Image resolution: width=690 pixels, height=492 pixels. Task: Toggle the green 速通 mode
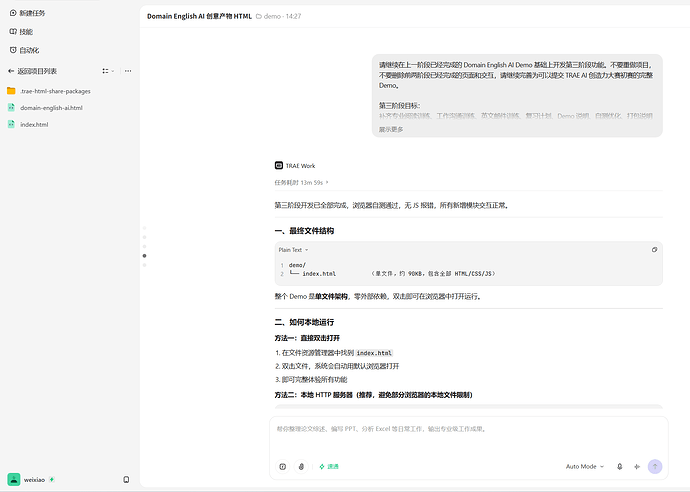pyautogui.click(x=329, y=466)
